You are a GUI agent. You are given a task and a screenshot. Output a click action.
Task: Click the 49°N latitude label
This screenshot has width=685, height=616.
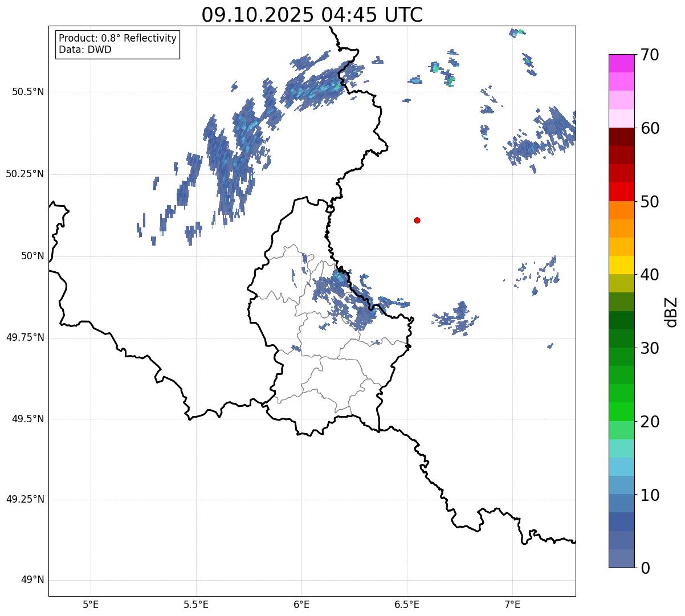point(32,580)
